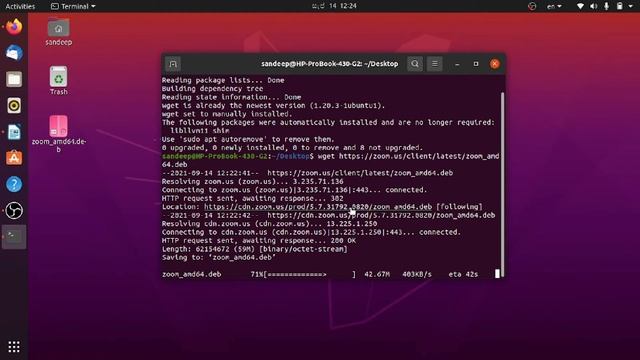Click the 'Reading package lists... Done' line

pos(223,80)
